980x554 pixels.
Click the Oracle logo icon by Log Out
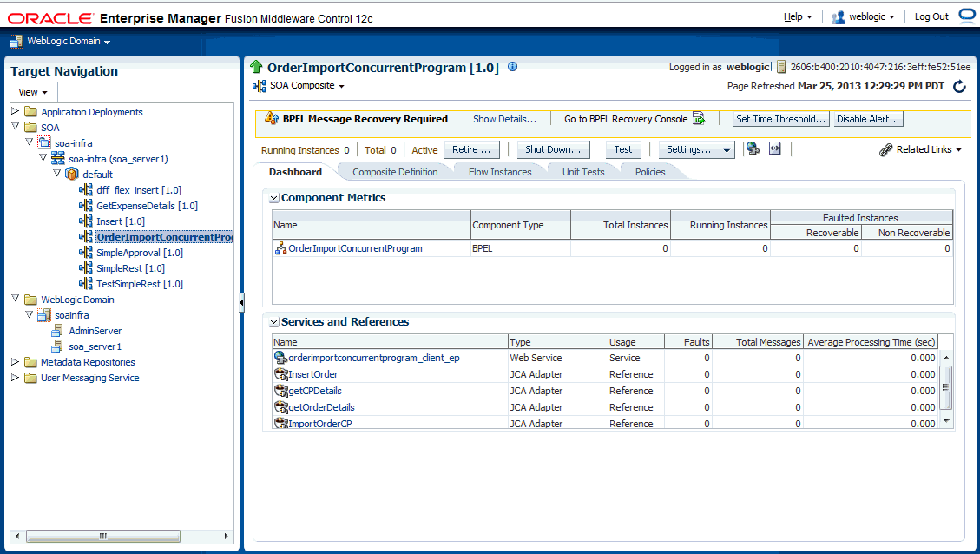966,16
